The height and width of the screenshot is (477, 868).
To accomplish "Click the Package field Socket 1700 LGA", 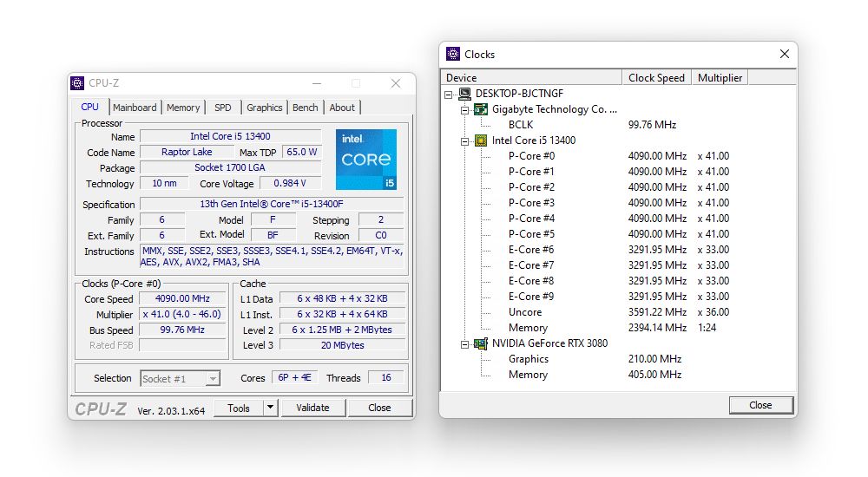I will coord(230,167).
